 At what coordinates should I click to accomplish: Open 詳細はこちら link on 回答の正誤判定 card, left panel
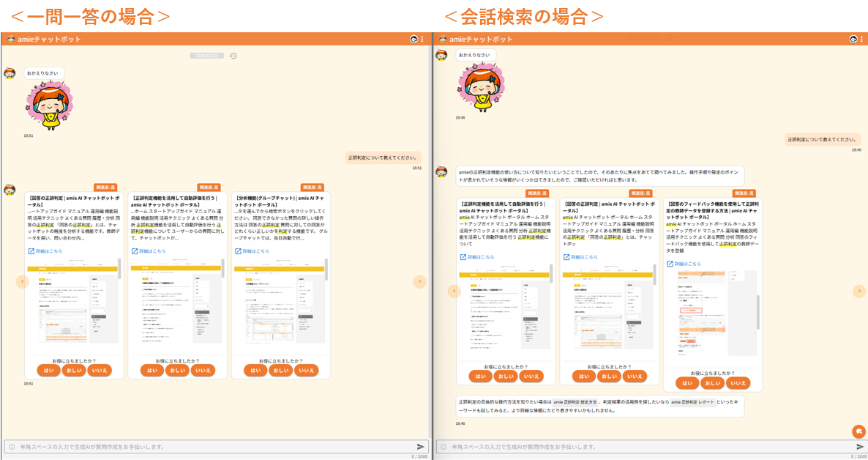click(45, 251)
